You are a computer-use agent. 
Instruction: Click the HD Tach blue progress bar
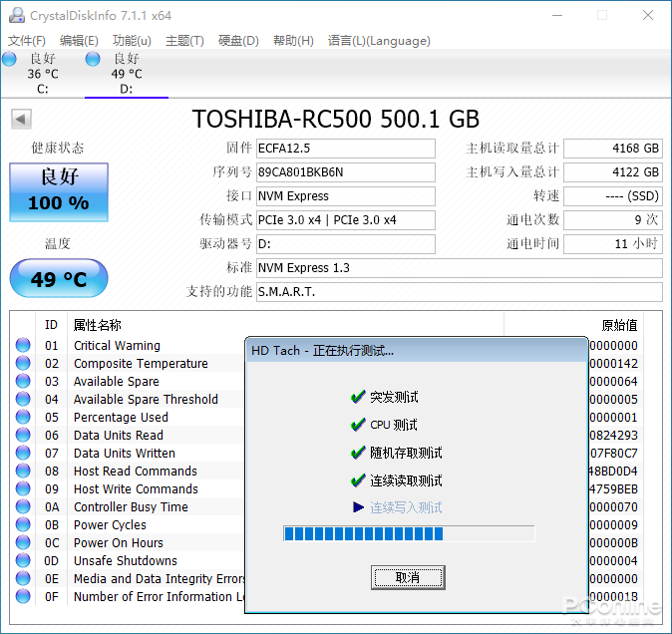pyautogui.click(x=409, y=534)
